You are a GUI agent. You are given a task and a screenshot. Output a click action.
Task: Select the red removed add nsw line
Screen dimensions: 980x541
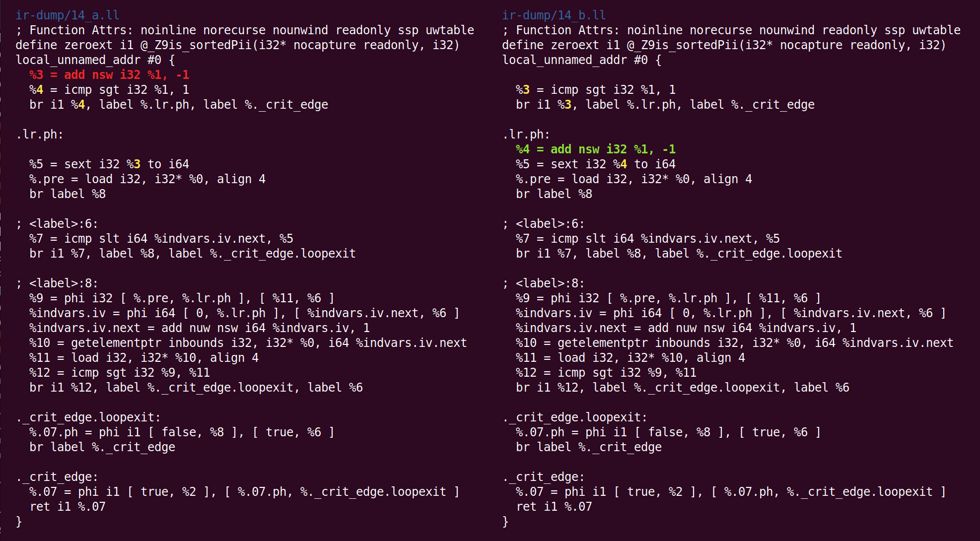[109, 75]
